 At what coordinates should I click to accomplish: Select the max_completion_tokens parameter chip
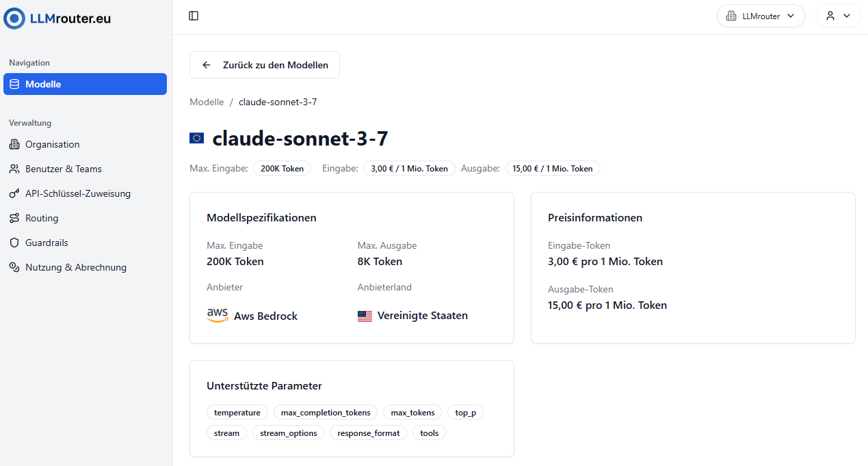click(326, 413)
